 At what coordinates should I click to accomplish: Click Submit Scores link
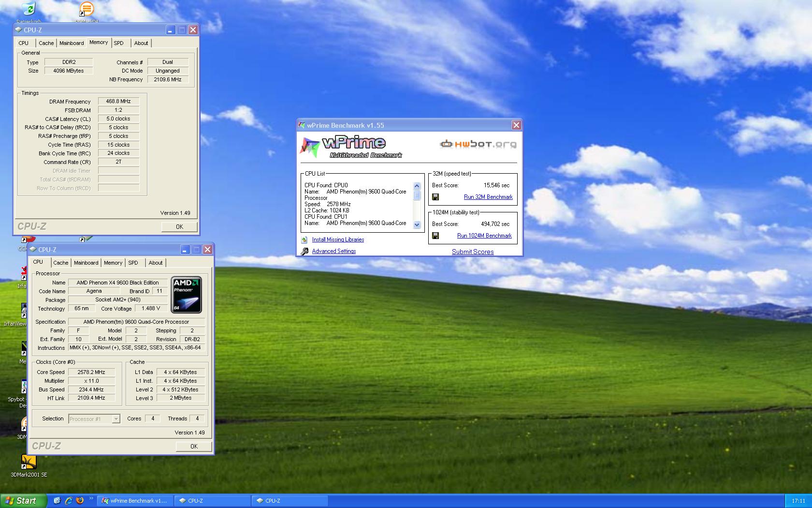click(473, 252)
